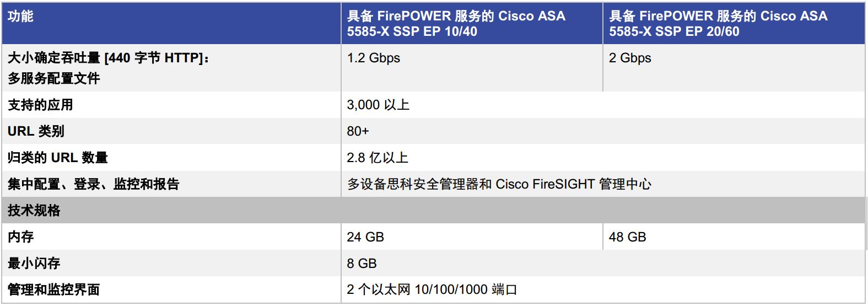
Task: Click the 支持的应用 row label
Action: coord(171,105)
